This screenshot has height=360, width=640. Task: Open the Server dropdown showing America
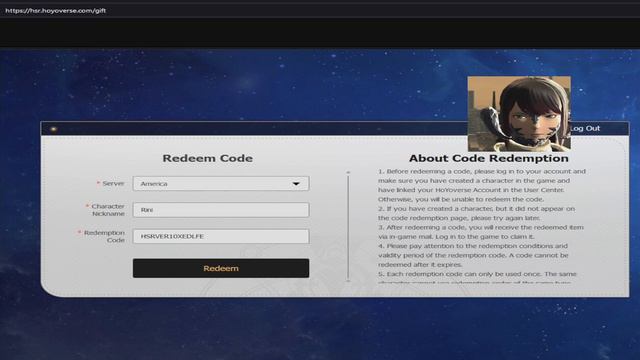221,184
